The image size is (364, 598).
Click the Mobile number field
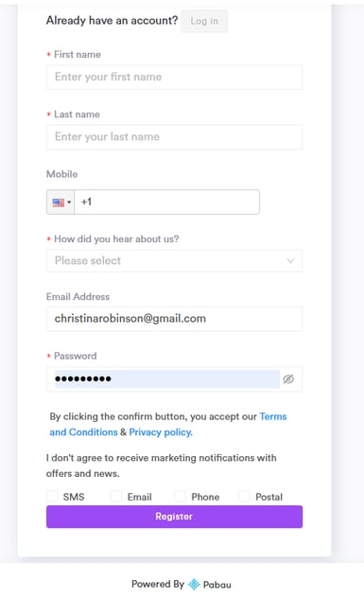[x=167, y=202]
